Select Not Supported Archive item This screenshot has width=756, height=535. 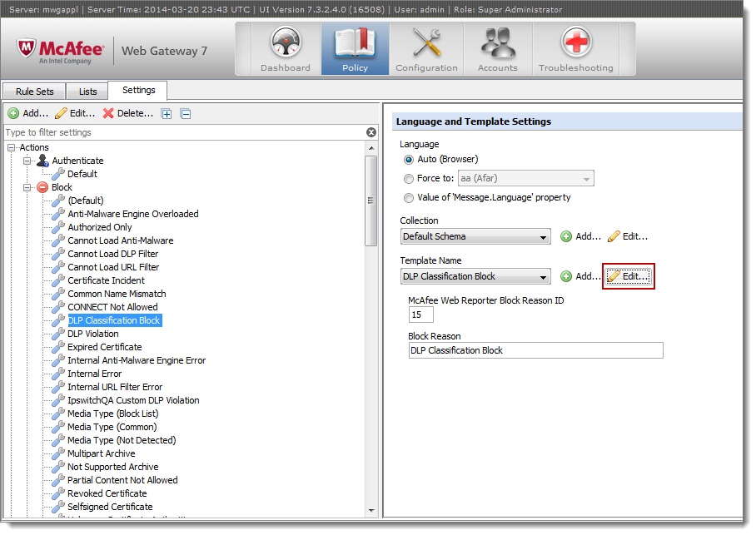[x=113, y=467]
